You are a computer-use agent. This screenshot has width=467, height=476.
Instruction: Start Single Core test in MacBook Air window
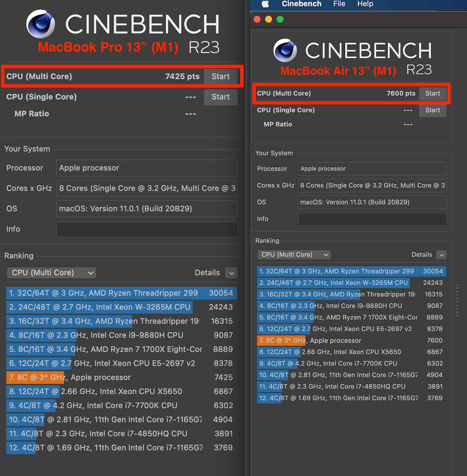click(433, 110)
